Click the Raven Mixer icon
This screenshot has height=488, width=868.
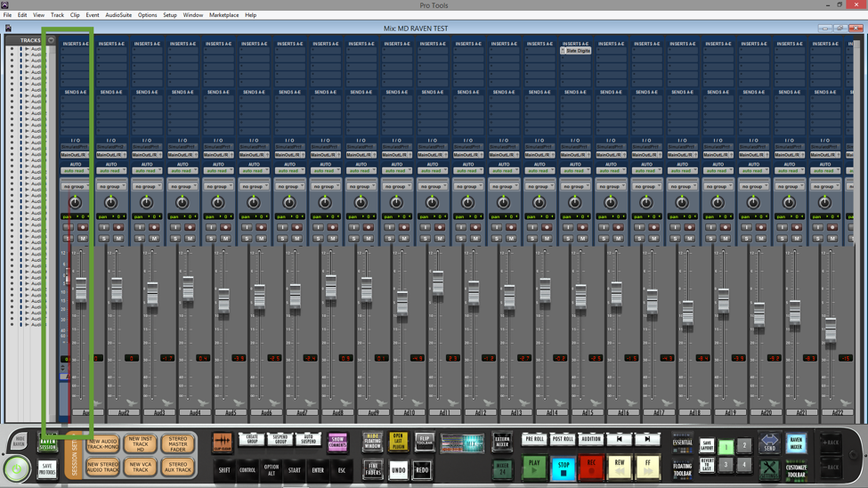pyautogui.click(x=796, y=442)
